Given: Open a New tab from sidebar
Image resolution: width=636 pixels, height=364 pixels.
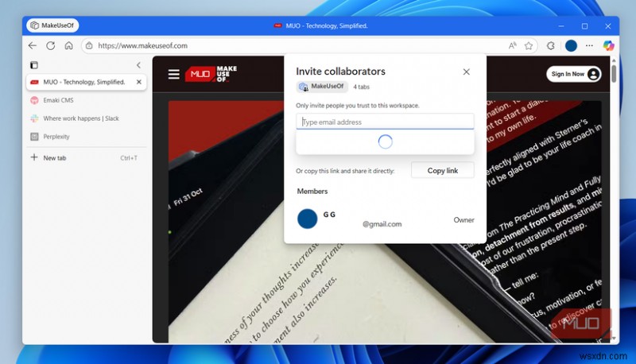Looking at the screenshot, I should pos(86,157).
